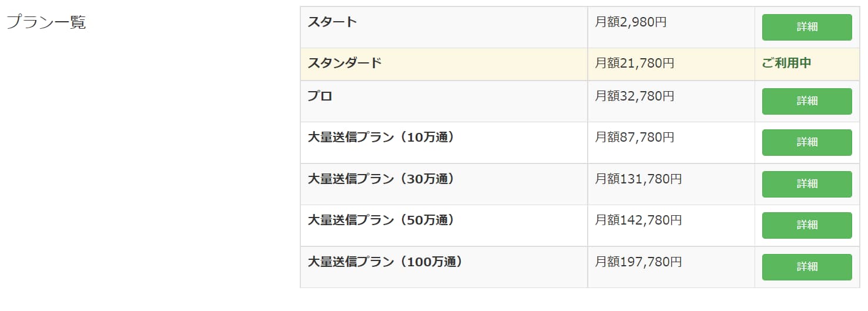Image resolution: width=868 pixels, height=311 pixels.
Task: Click the プロ plan name
Action: tap(320, 96)
